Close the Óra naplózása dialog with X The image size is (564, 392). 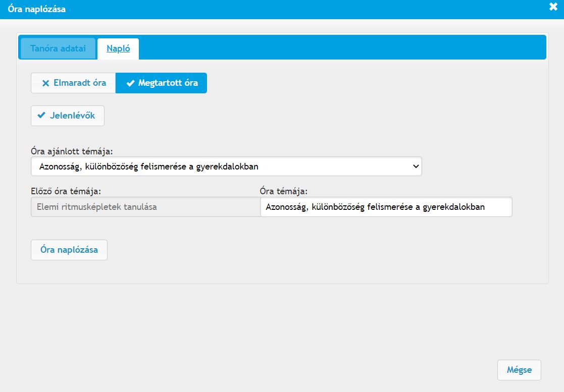coord(553,7)
